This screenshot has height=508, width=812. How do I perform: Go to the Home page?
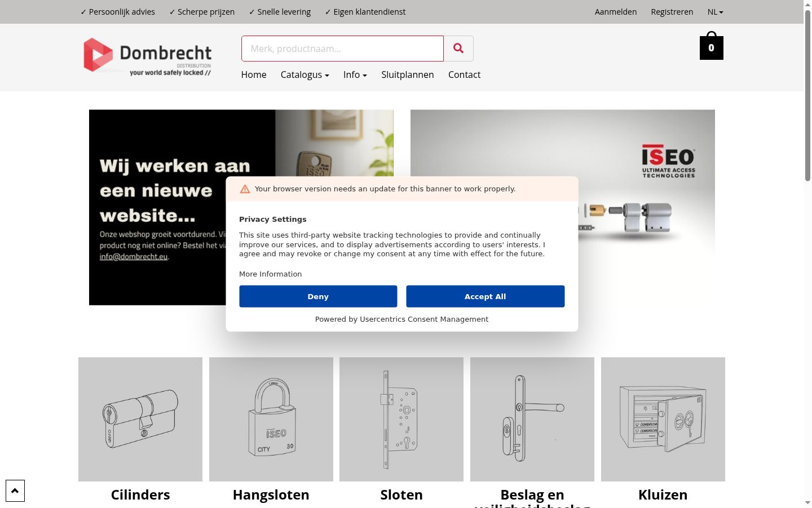pyautogui.click(x=254, y=75)
